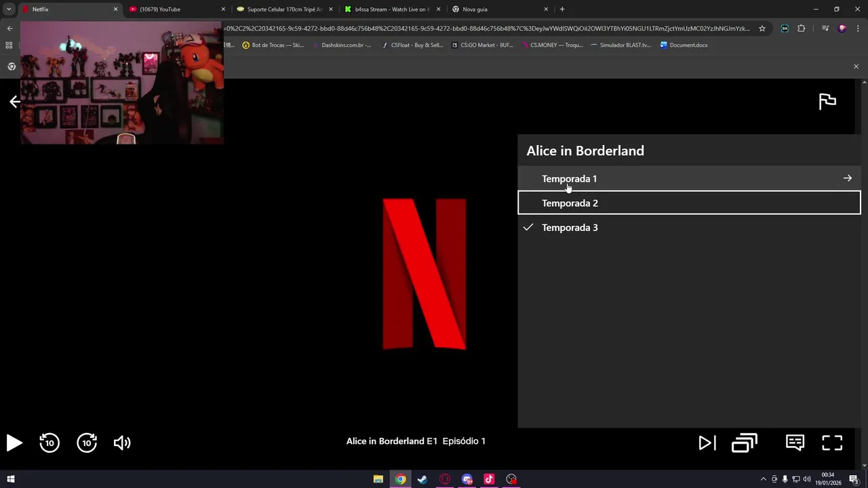
Task: Open the Document.docx bookmark
Action: click(x=684, y=45)
